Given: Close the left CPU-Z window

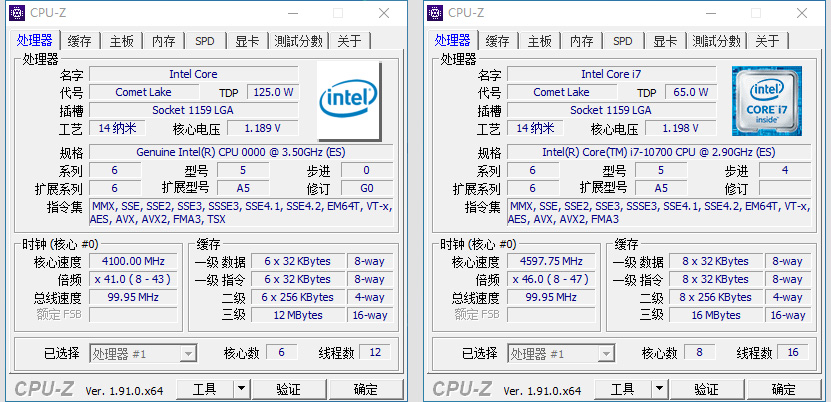Looking at the screenshot, I should coord(384,13).
